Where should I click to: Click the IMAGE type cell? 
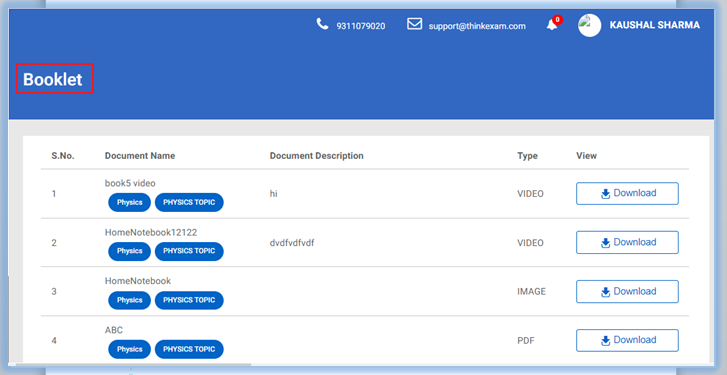pyautogui.click(x=531, y=292)
